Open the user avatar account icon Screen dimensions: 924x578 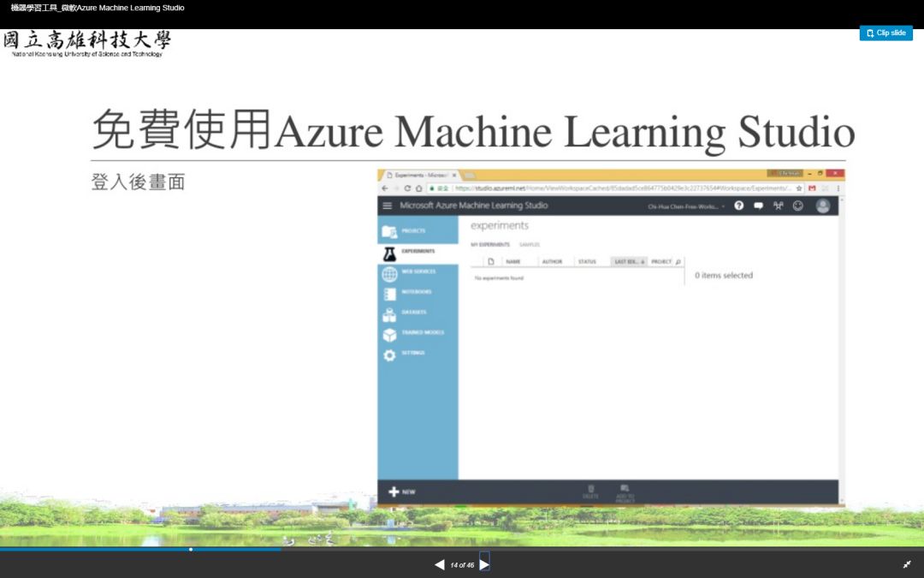(823, 206)
